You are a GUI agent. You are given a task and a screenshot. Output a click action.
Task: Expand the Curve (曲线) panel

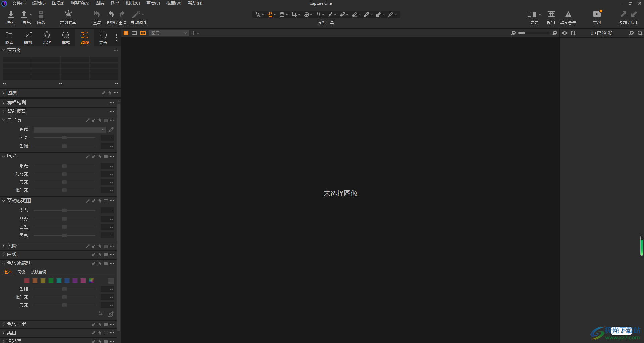click(x=3, y=255)
